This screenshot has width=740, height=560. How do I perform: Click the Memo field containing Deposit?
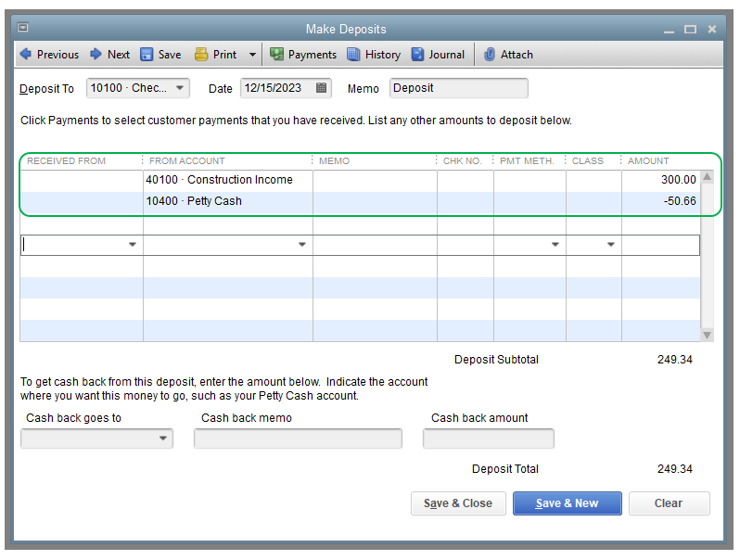pos(458,88)
